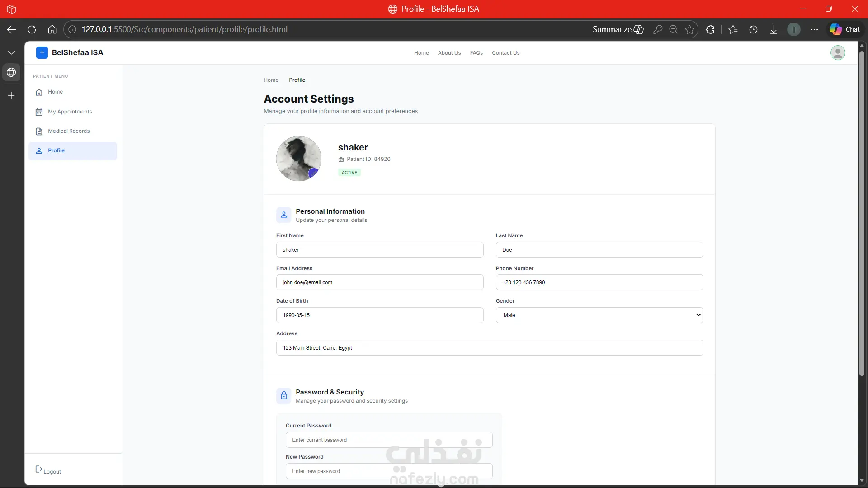This screenshot has width=868, height=488.
Task: Open browser extensions puzzle icon
Action: coord(710,29)
